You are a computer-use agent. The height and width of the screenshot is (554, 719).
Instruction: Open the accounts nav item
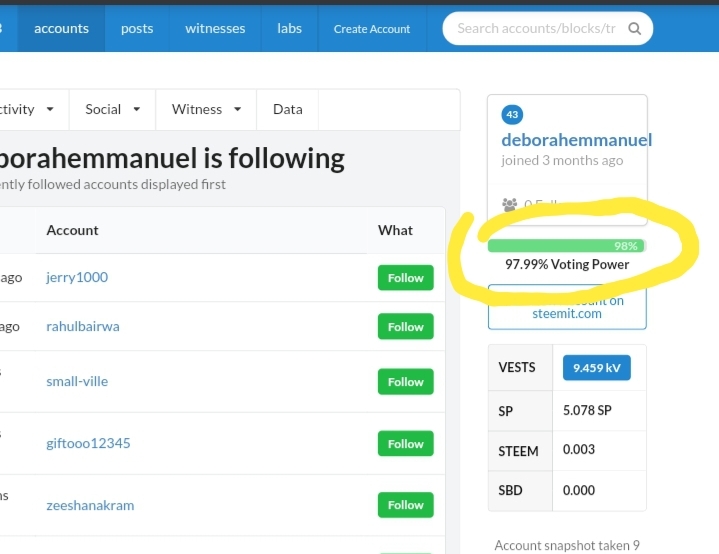[x=61, y=28]
